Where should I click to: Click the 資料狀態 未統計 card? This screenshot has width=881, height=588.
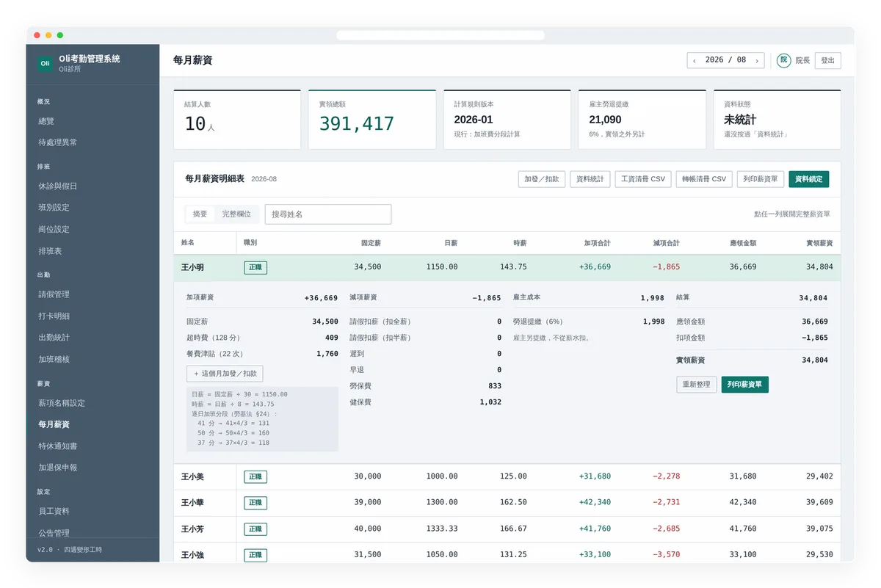pyautogui.click(x=777, y=120)
